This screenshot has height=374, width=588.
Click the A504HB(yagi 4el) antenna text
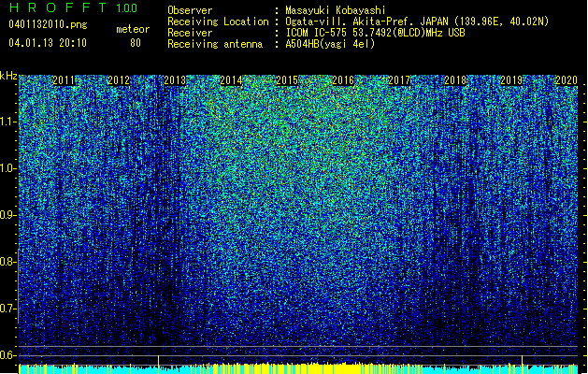[x=330, y=44]
